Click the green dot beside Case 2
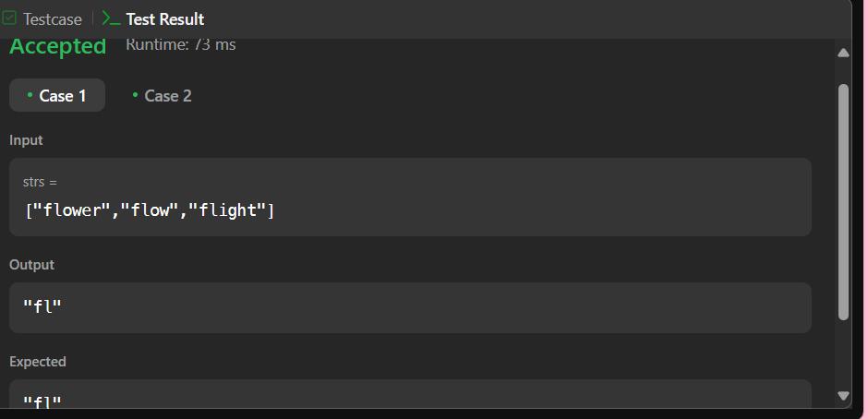 [135, 95]
